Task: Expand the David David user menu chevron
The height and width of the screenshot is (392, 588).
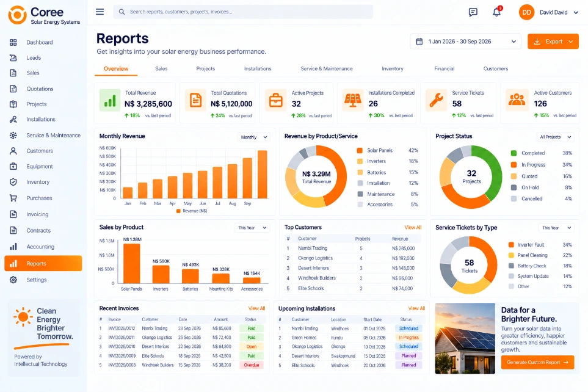Action: click(576, 12)
